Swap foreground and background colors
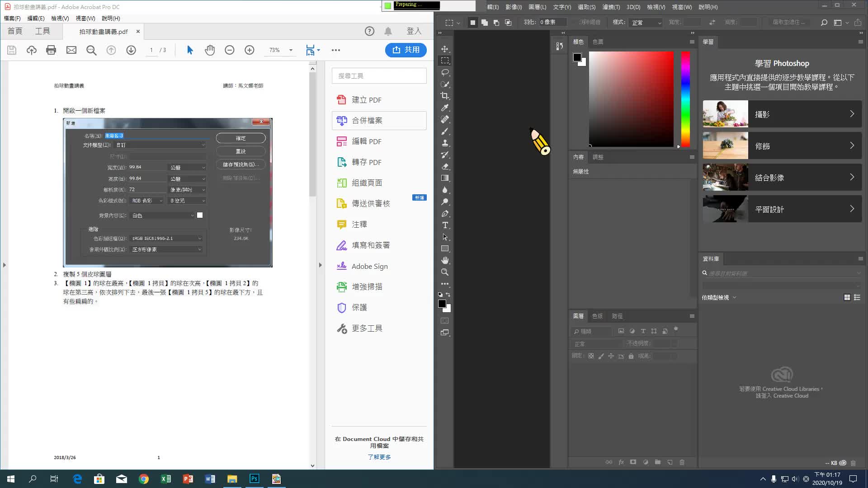 [448, 294]
